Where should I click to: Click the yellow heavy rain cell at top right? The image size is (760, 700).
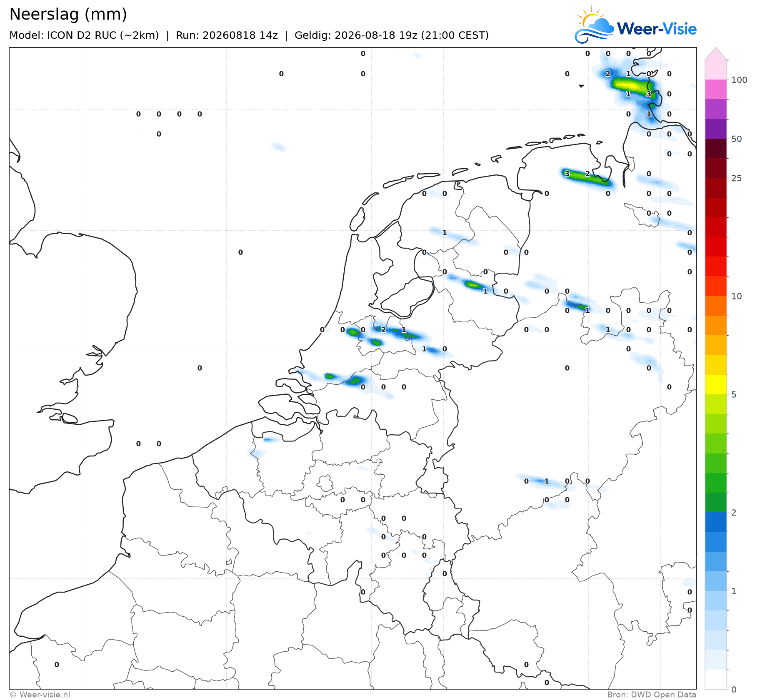click(627, 86)
